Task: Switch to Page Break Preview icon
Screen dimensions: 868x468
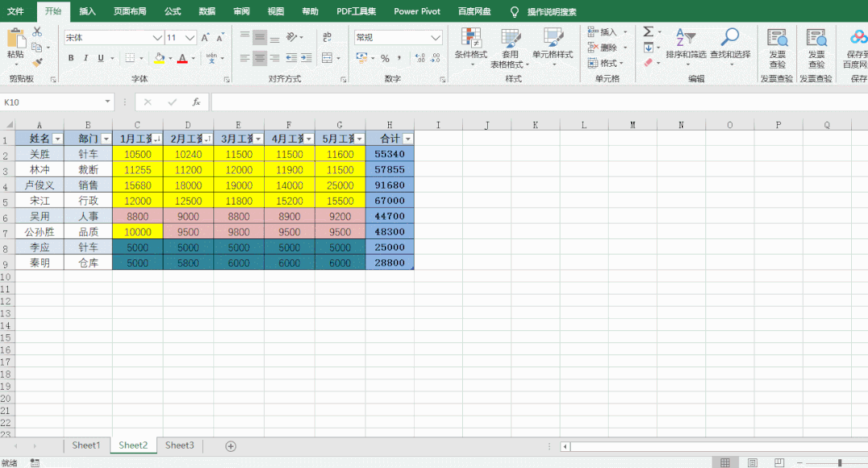Action: (x=779, y=462)
